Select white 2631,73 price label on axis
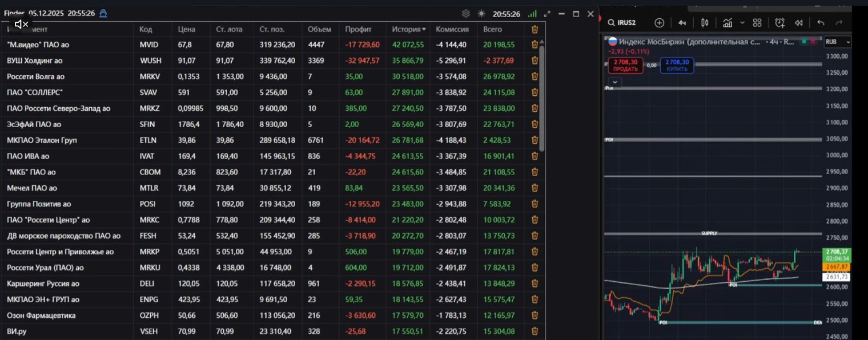Image resolution: width=868 pixels, height=340 pixels. (837, 277)
